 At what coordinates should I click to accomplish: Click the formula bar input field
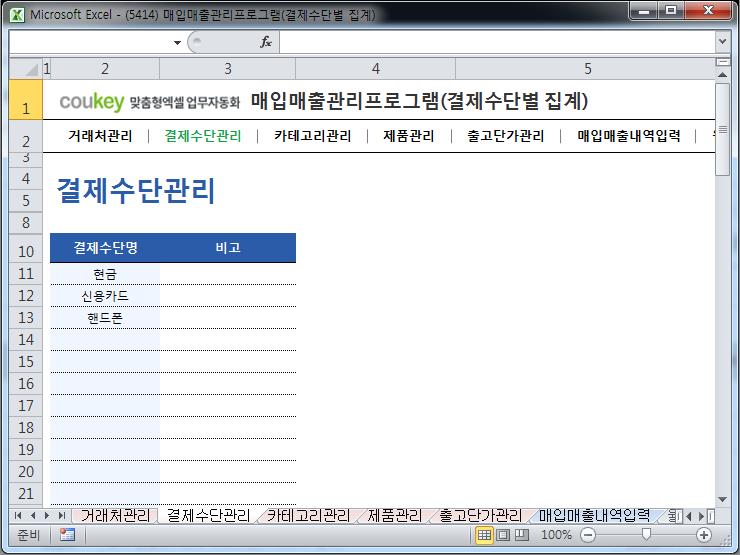(x=497, y=42)
